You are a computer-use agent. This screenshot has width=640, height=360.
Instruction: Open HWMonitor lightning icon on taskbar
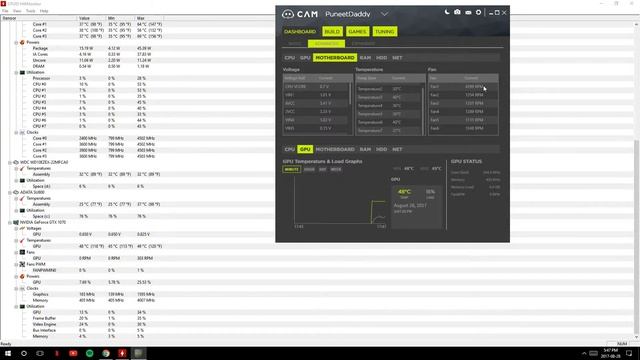point(122,353)
